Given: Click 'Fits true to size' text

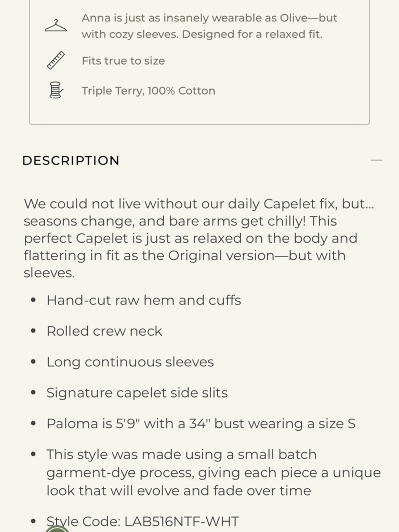Looking at the screenshot, I should pos(123,61).
